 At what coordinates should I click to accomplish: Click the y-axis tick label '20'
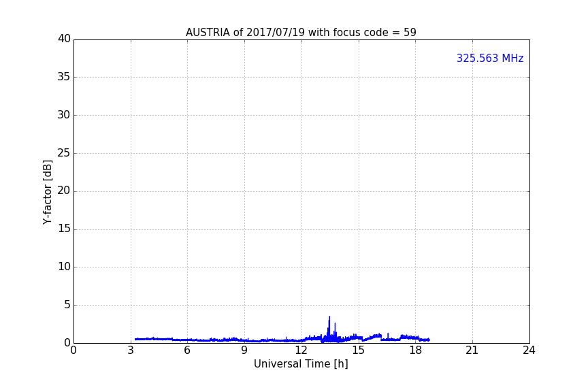(64, 191)
